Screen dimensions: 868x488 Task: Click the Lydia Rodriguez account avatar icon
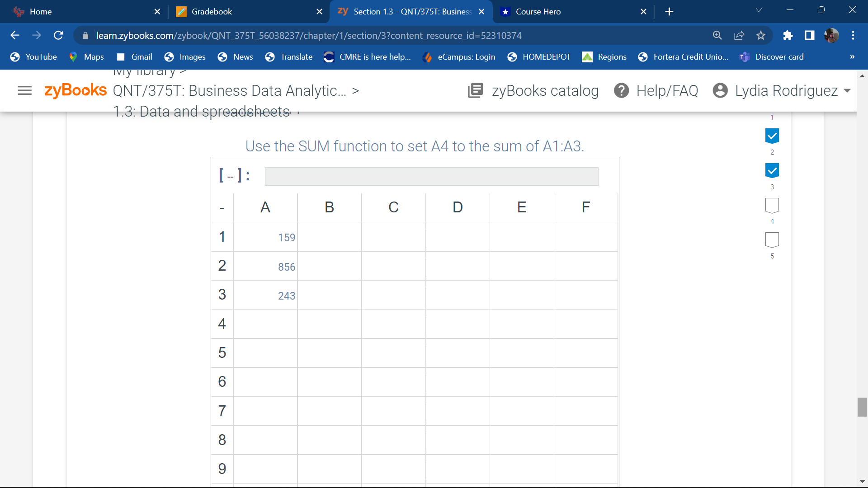point(720,91)
